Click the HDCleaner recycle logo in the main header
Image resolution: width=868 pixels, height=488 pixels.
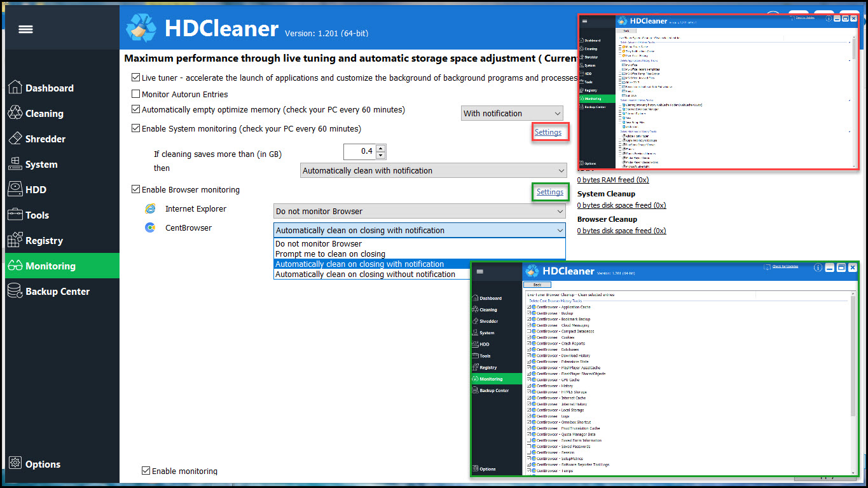pos(141,28)
